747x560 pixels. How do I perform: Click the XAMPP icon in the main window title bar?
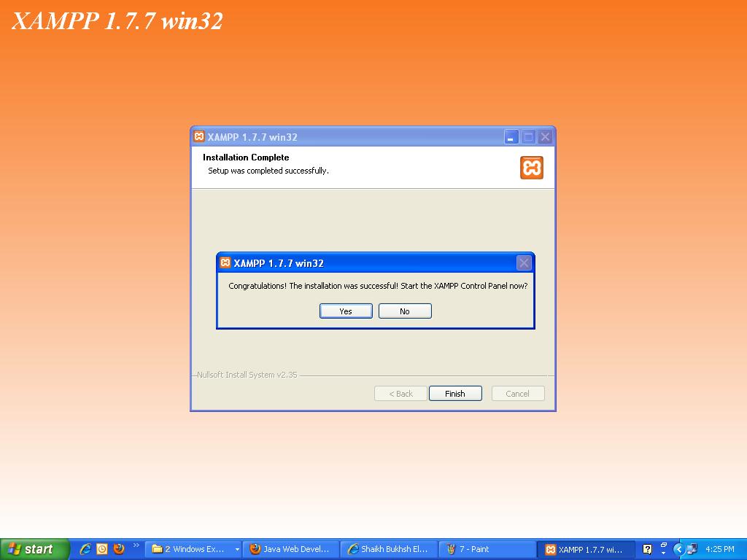tap(198, 136)
